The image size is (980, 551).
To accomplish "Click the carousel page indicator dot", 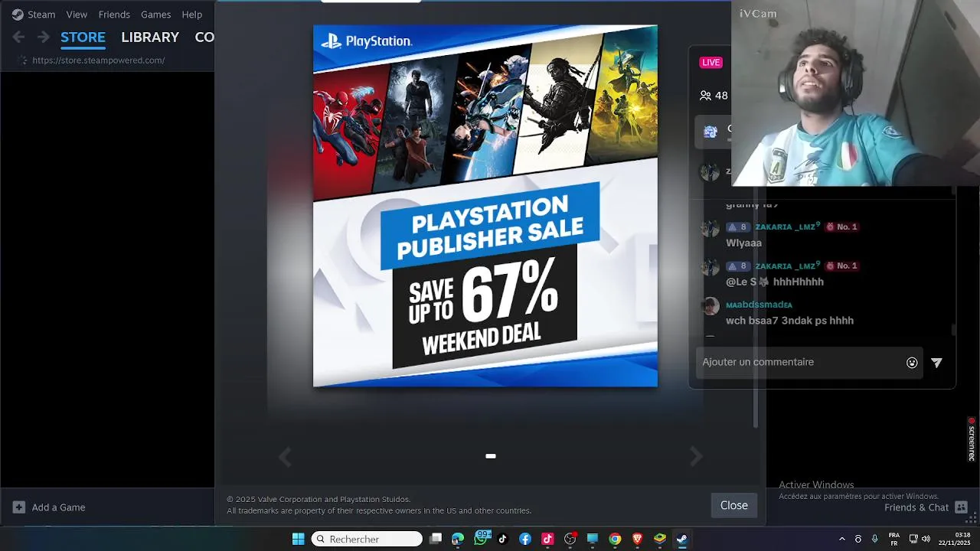I will pos(491,456).
